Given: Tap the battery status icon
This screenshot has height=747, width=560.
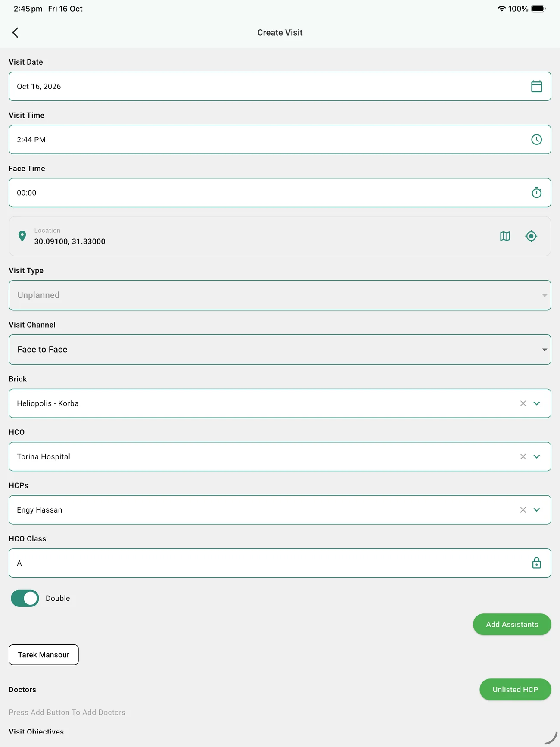Looking at the screenshot, I should click(538, 9).
